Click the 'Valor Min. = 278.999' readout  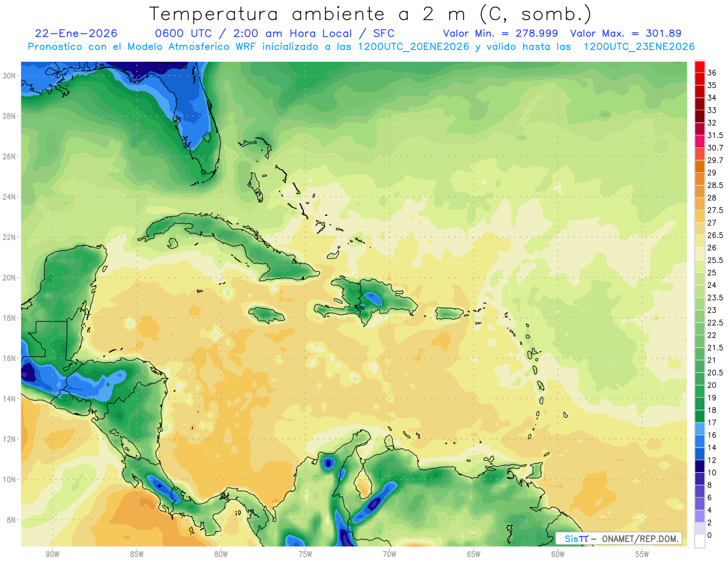point(501,33)
